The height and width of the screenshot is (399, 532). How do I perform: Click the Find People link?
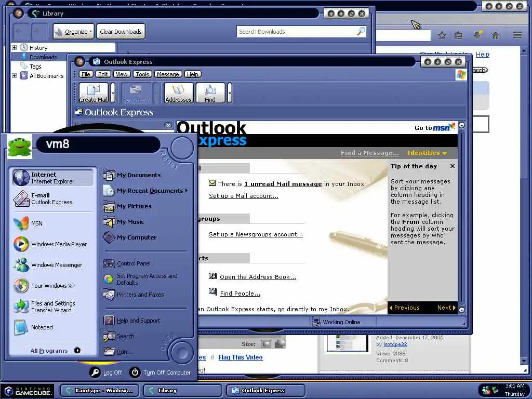[240, 294]
